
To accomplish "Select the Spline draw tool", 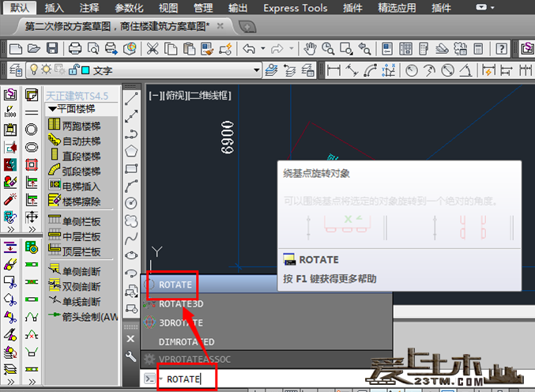I will point(131,238).
